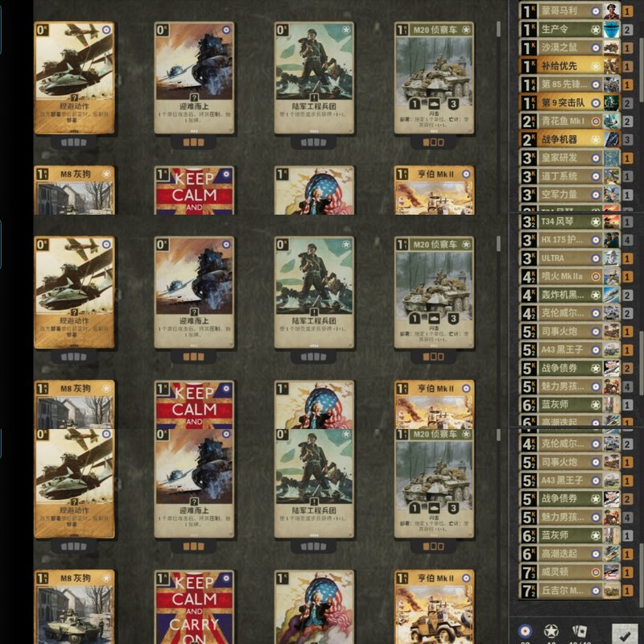Click the star icon on 补给优先 row

pos(596,66)
